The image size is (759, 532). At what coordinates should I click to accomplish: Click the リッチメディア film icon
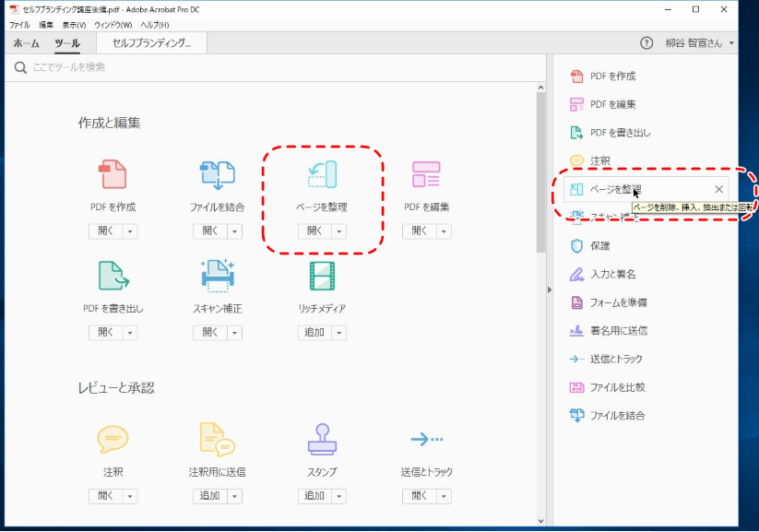click(322, 276)
